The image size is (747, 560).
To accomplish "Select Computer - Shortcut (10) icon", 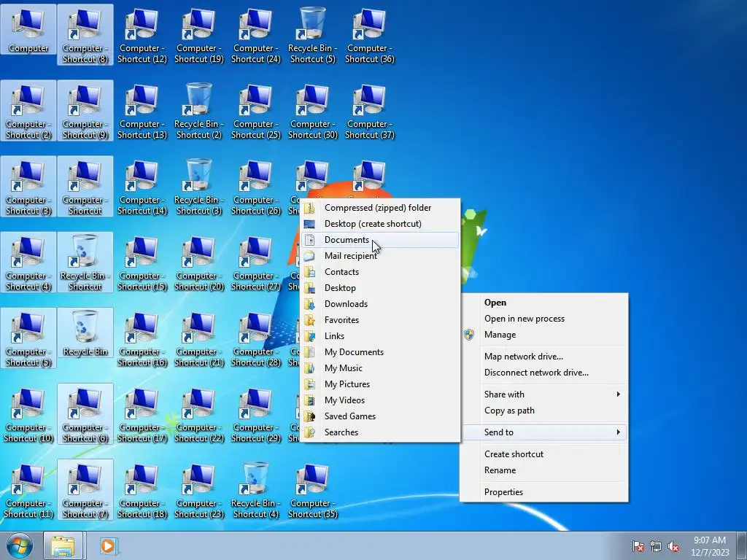I will pyautogui.click(x=28, y=414).
